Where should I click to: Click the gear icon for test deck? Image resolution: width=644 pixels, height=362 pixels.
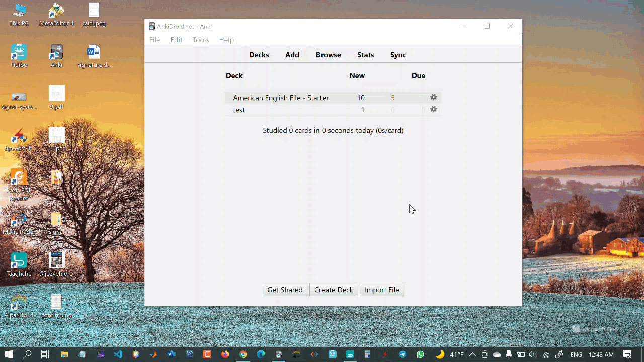433,110
